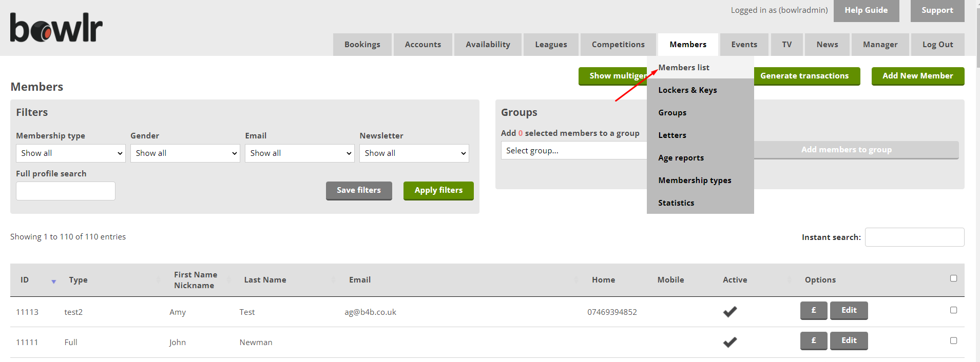Select the checkbox for member 11113
980x362 pixels.
tap(953, 310)
